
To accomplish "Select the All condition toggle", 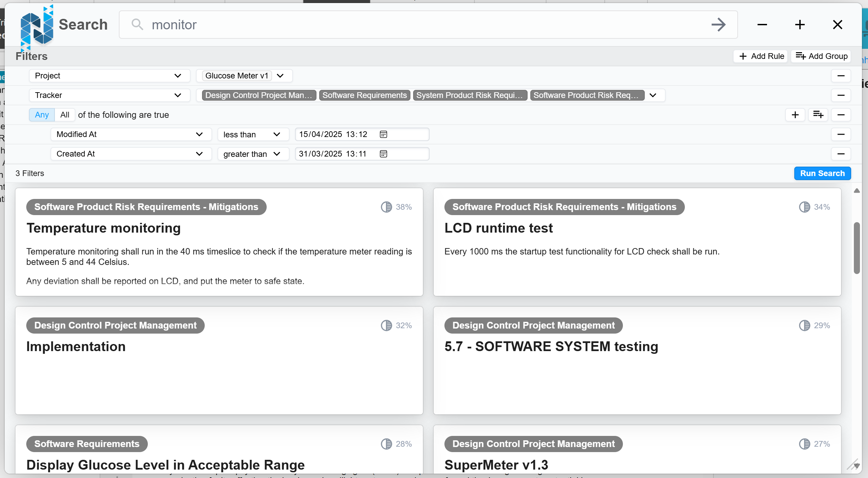I will point(65,115).
